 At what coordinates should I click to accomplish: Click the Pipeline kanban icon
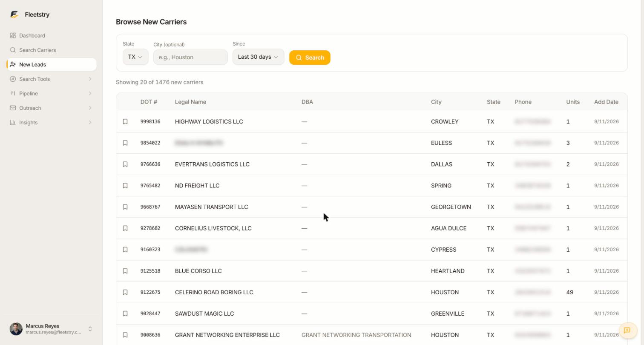(13, 94)
